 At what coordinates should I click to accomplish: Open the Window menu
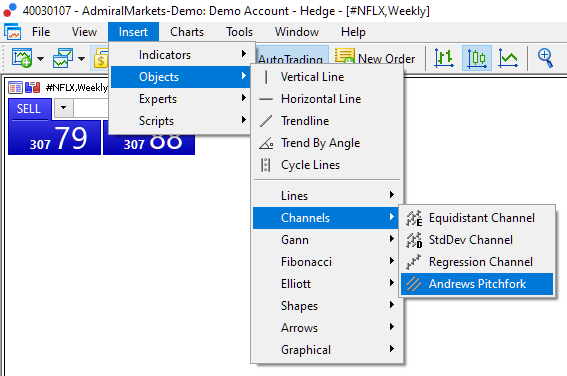point(297,32)
